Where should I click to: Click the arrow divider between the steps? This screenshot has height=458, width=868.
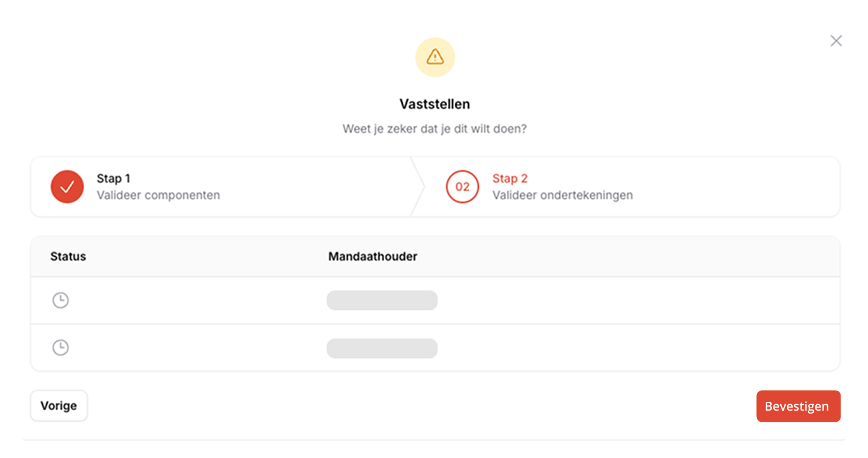[418, 187]
